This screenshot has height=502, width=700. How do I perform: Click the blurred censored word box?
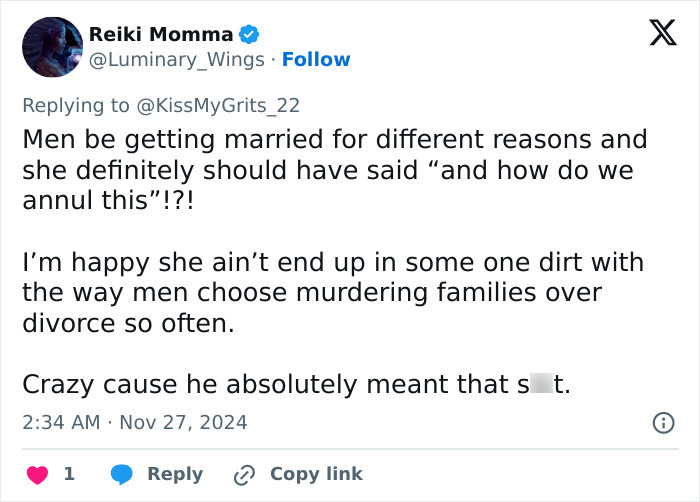click(x=540, y=385)
